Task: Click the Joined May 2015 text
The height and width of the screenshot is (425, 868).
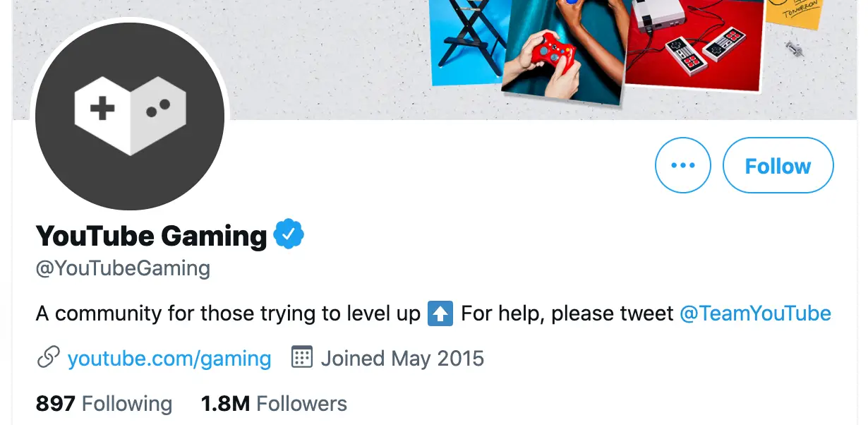Action: tap(402, 359)
